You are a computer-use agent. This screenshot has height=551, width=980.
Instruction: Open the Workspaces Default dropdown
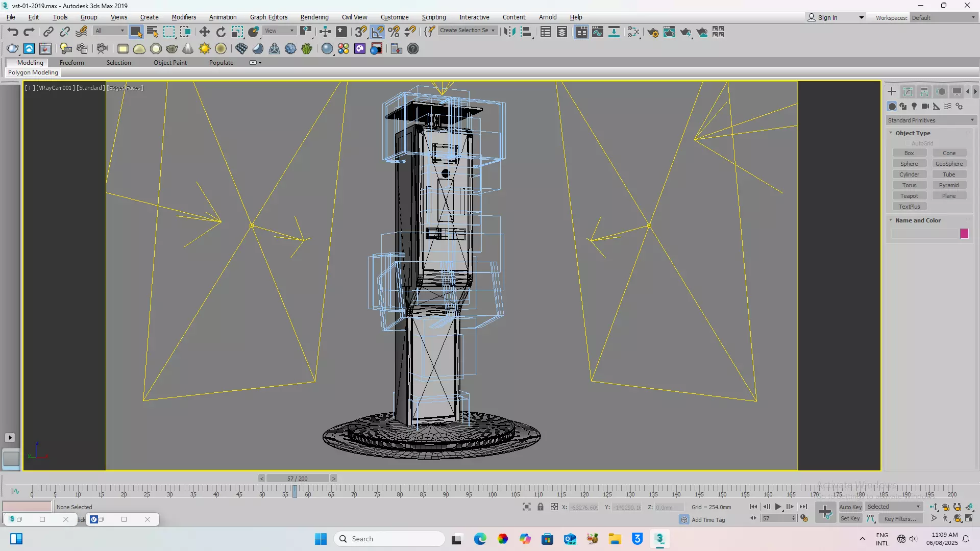click(943, 17)
